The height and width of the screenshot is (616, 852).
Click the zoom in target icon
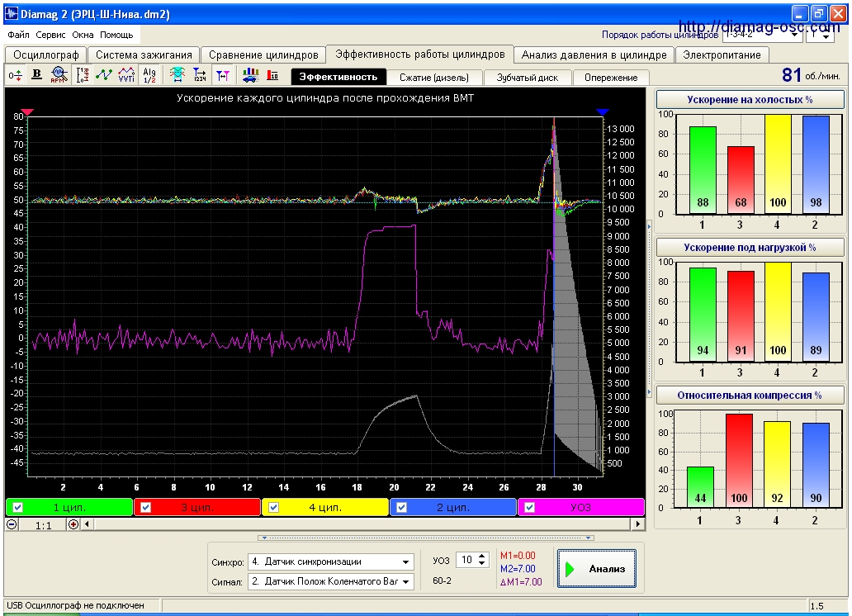73,524
